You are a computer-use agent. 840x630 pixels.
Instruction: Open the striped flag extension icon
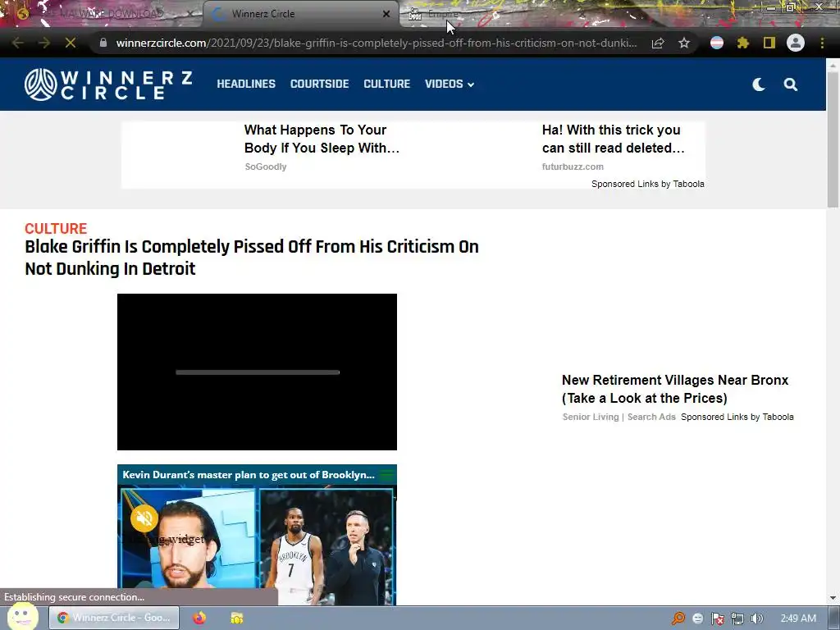pyautogui.click(x=717, y=43)
